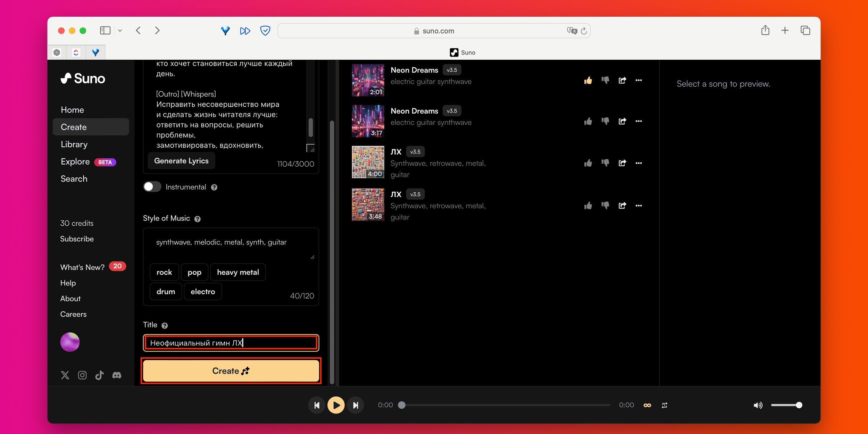Like the first Neon Dreams song (2:01)

588,81
